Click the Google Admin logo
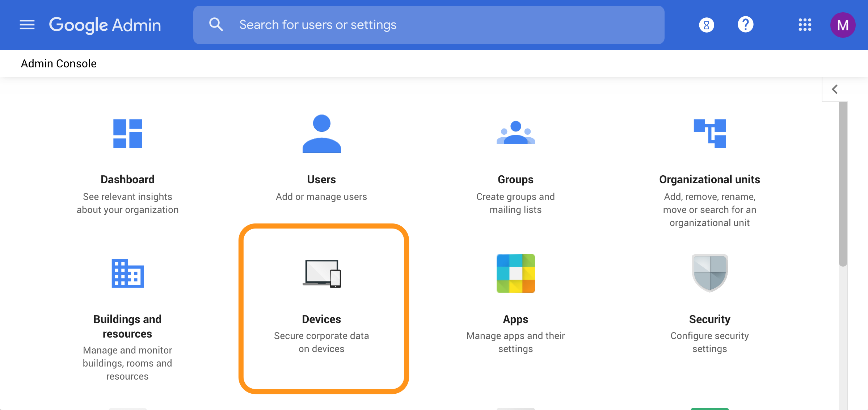Viewport: 868px width, 410px height. (105, 25)
